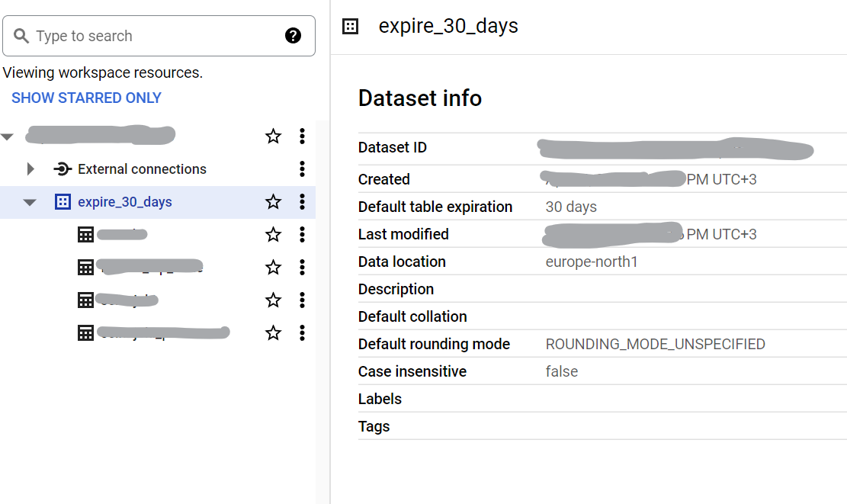This screenshot has width=847, height=504.
Task: Select expire_30_days in the resource tree
Action: (125, 202)
